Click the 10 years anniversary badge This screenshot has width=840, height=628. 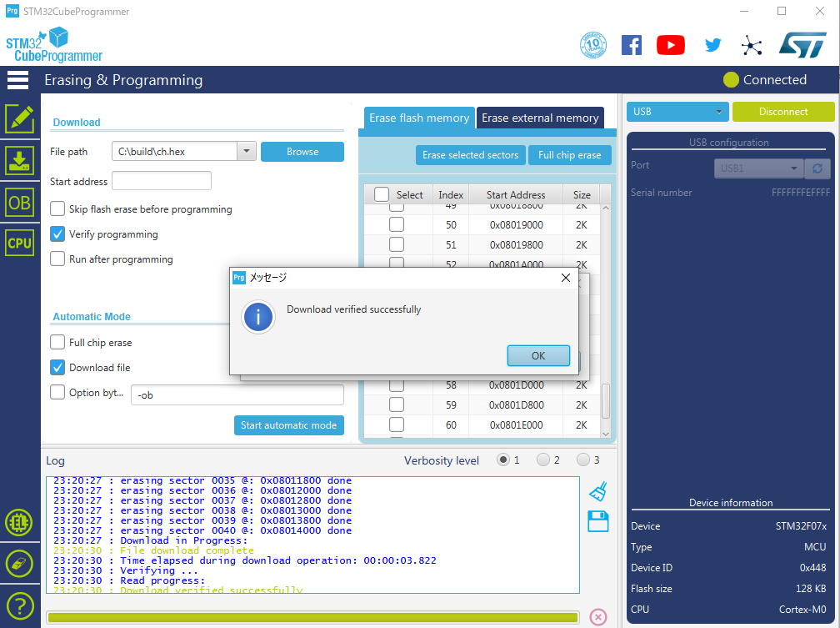[593, 45]
